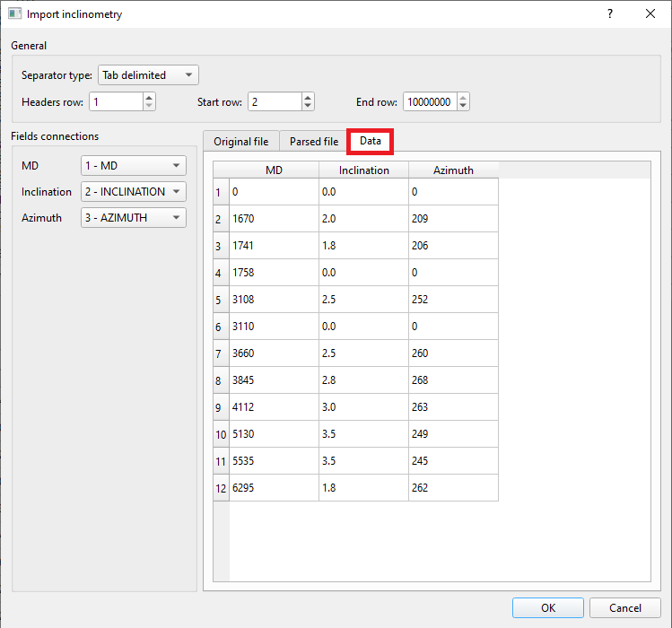
Task: Switch to the Parsed file tab
Action: click(x=314, y=142)
